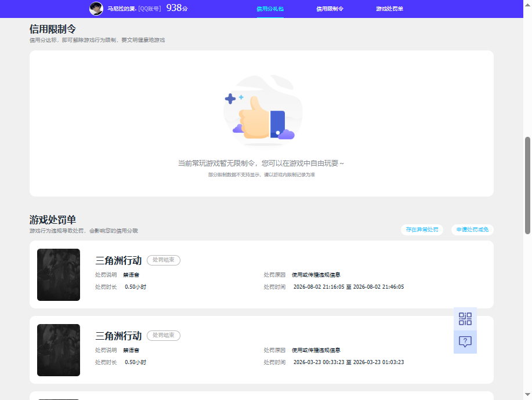Click the page's vertical scrollbar thumb
This screenshot has height=400, width=532.
click(x=527, y=186)
